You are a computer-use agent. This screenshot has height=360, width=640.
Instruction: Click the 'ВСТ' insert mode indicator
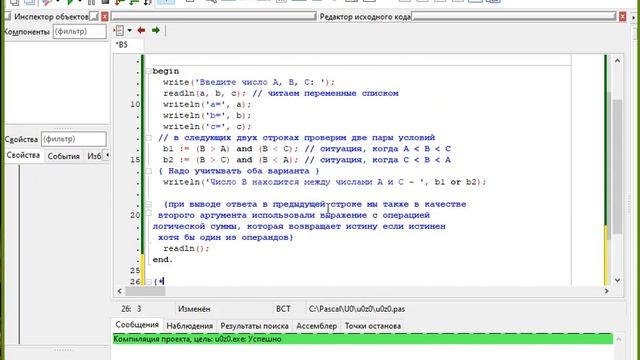click(283, 309)
